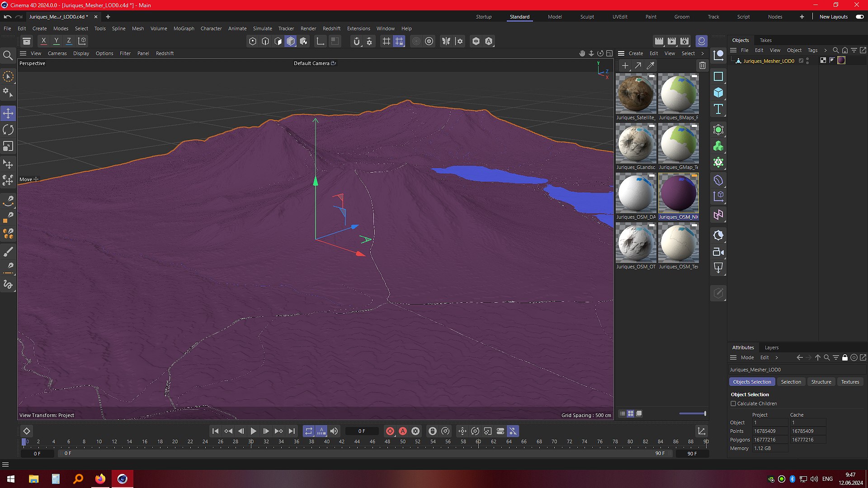This screenshot has height=488, width=868.
Task: Select Juriques_Satellite material thumbnail
Action: coord(636,94)
